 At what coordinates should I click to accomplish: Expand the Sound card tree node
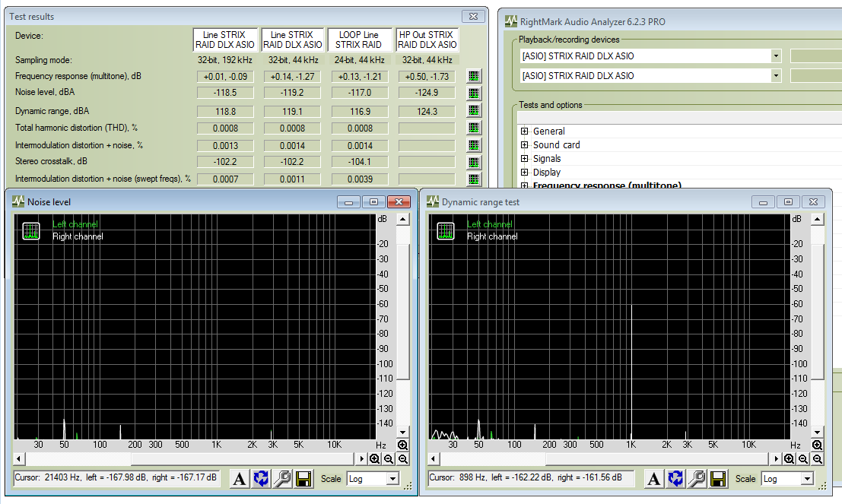pos(525,145)
